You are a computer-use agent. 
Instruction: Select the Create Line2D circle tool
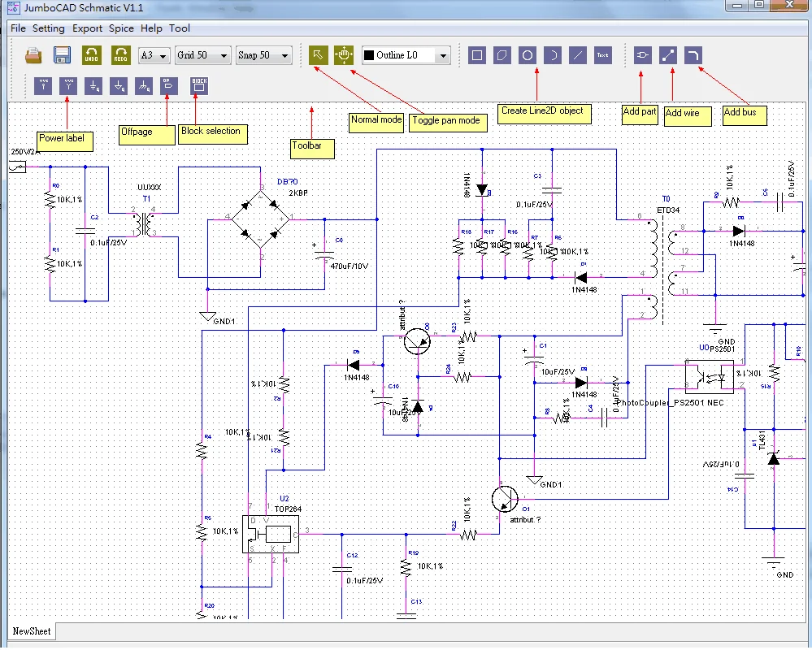click(527, 54)
